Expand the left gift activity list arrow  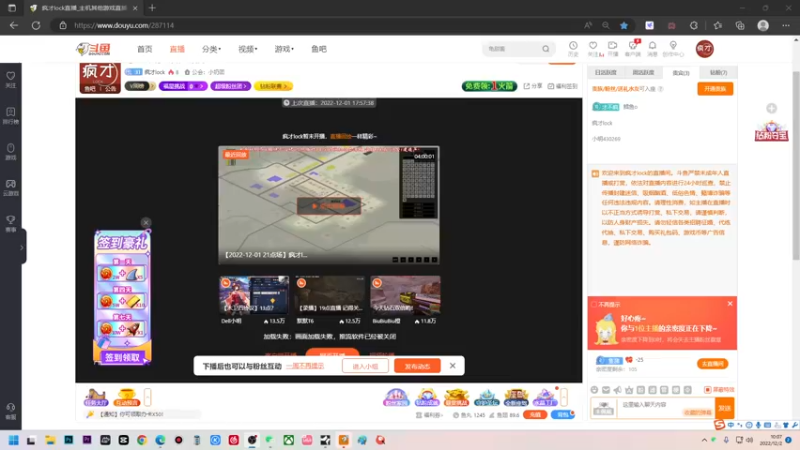point(147,397)
